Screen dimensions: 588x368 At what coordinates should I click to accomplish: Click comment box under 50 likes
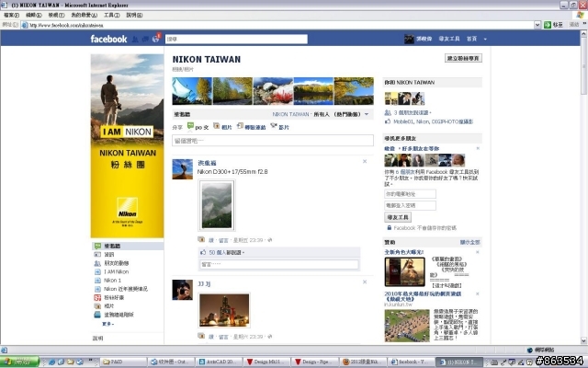[279, 265]
